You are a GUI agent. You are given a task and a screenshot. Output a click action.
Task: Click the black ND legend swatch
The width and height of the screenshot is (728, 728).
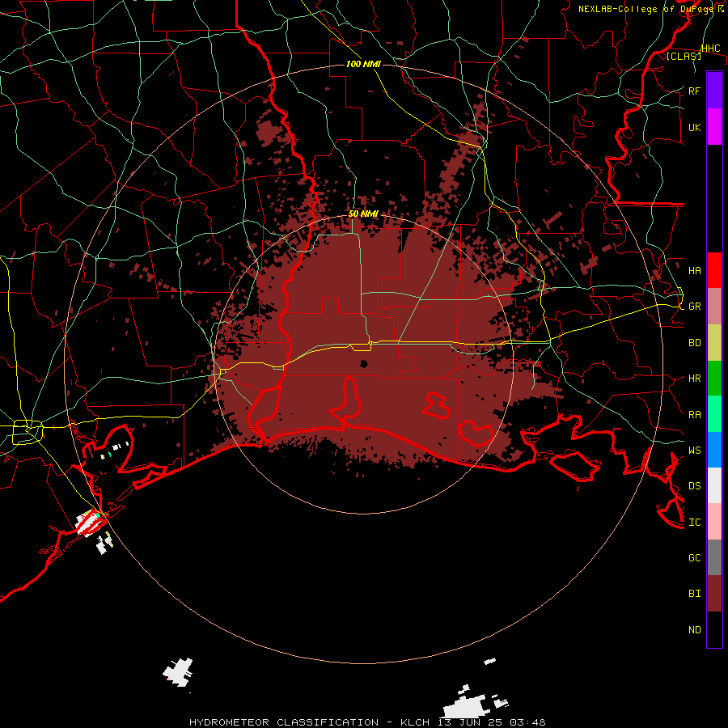point(714,629)
